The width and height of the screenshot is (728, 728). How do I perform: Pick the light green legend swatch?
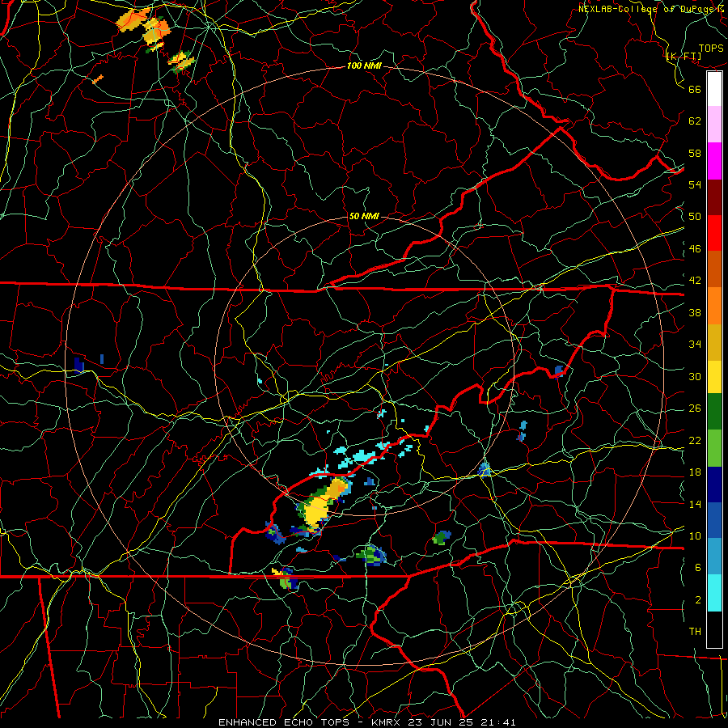(714, 448)
